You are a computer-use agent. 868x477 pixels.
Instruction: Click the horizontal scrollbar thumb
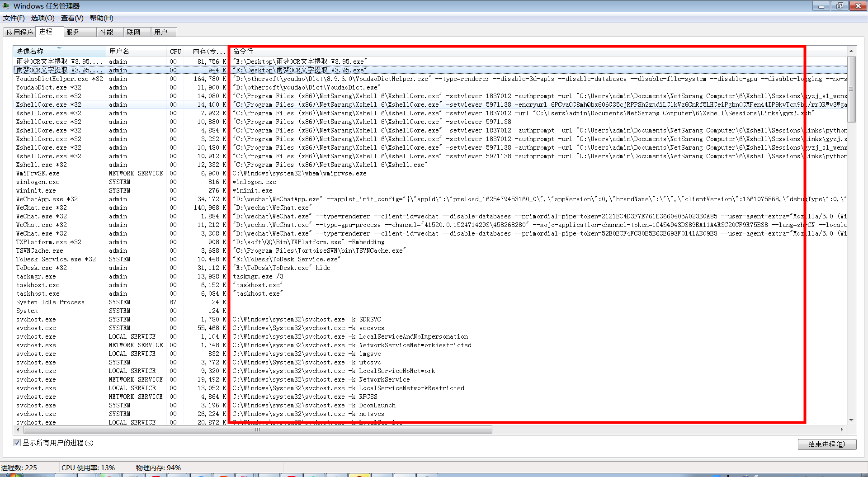tap(258, 430)
